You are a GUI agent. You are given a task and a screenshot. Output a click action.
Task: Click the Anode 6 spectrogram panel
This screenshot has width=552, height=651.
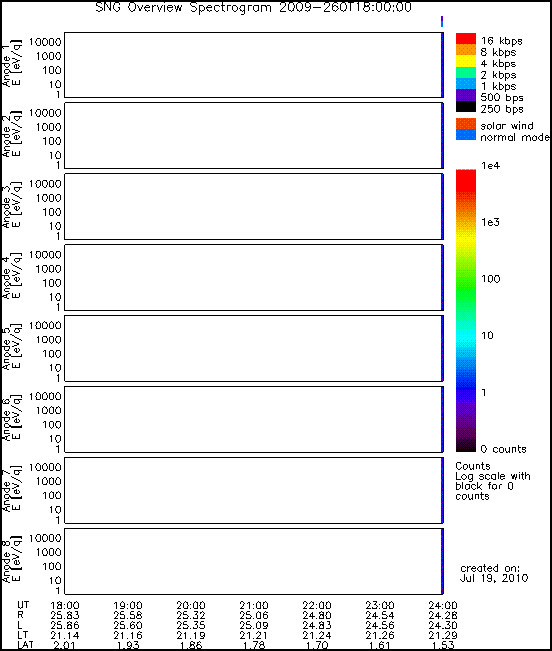(254, 419)
